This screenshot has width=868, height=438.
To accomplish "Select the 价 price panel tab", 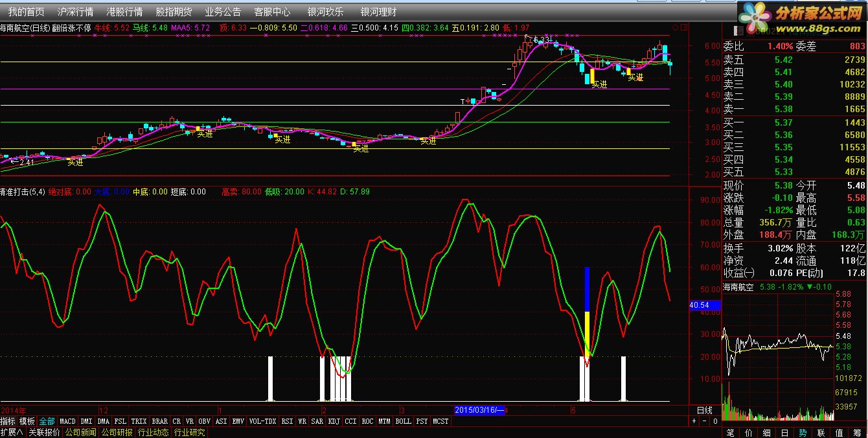I will (x=749, y=432).
